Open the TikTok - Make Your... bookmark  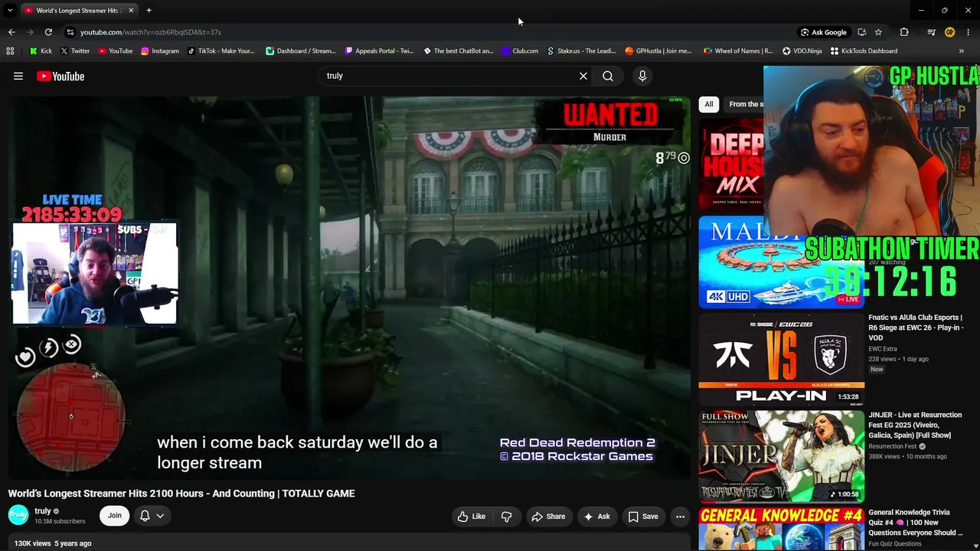tap(220, 51)
